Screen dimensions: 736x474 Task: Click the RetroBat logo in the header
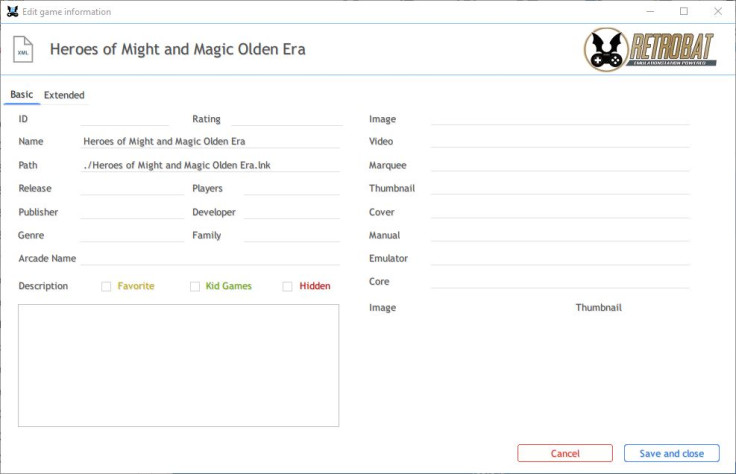pos(650,49)
